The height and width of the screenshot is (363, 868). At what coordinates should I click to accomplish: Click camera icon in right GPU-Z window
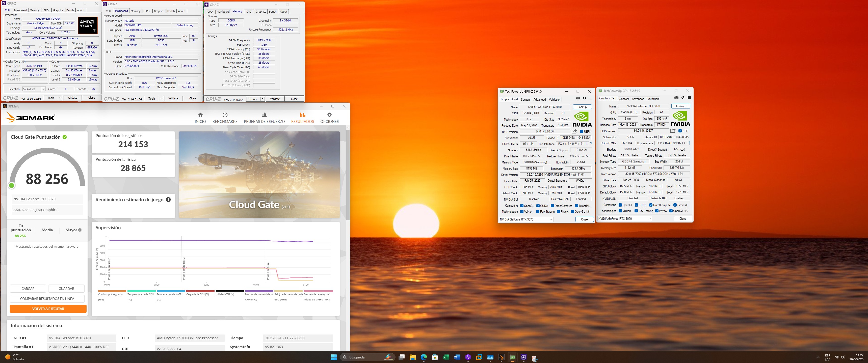point(676,98)
